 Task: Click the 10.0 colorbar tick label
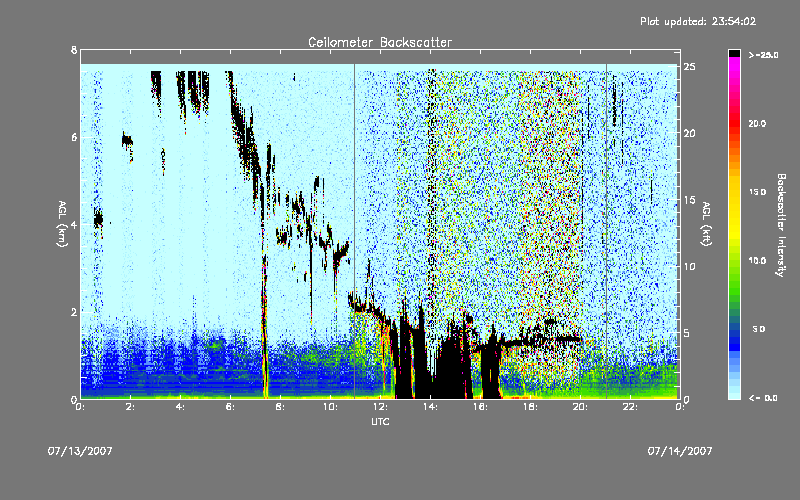click(x=757, y=260)
